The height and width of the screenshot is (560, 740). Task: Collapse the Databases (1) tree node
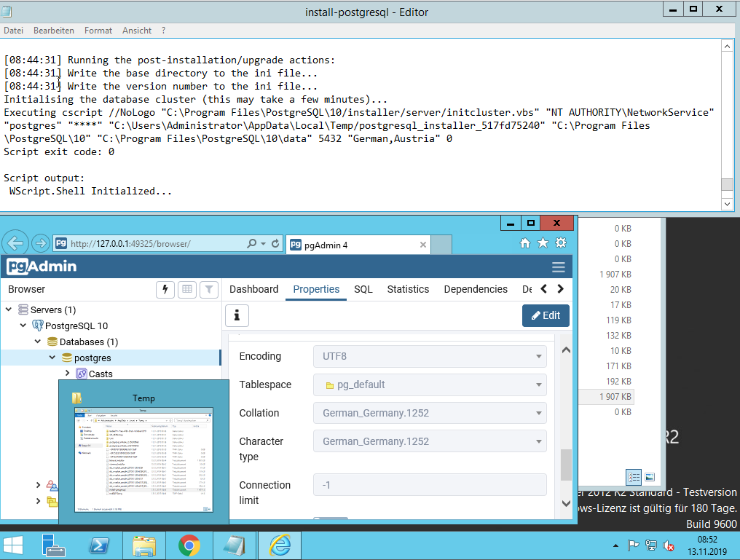[x=38, y=342]
